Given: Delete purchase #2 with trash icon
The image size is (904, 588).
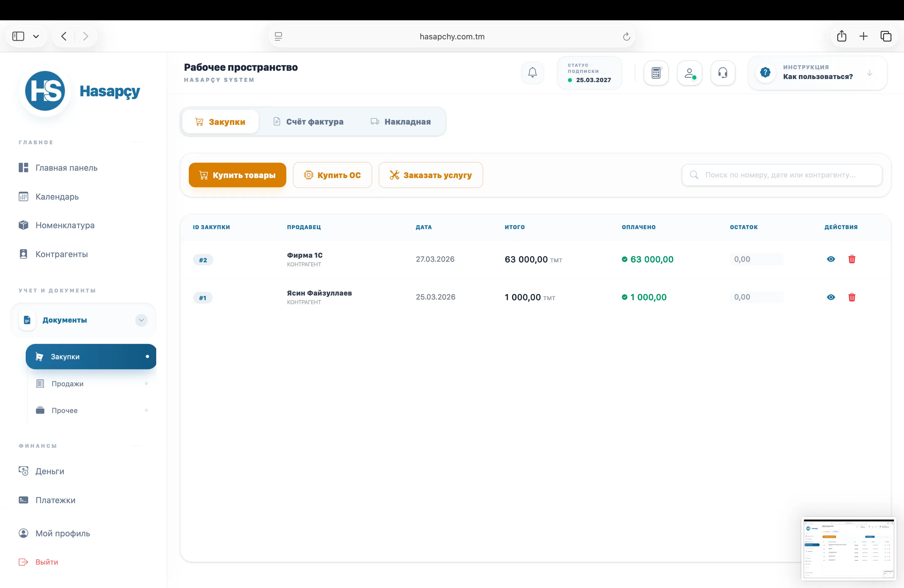Looking at the screenshot, I should 852,259.
